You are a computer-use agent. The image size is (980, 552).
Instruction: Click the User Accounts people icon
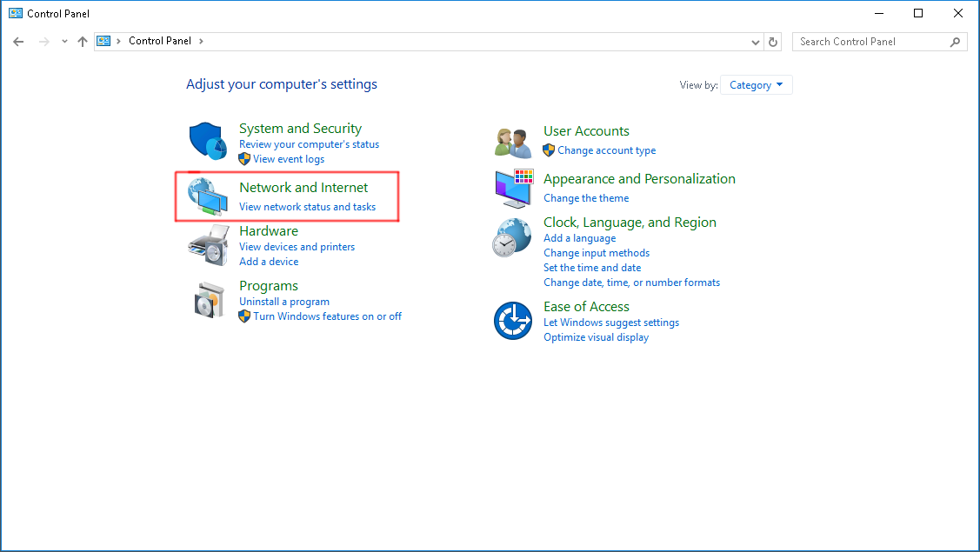point(512,141)
